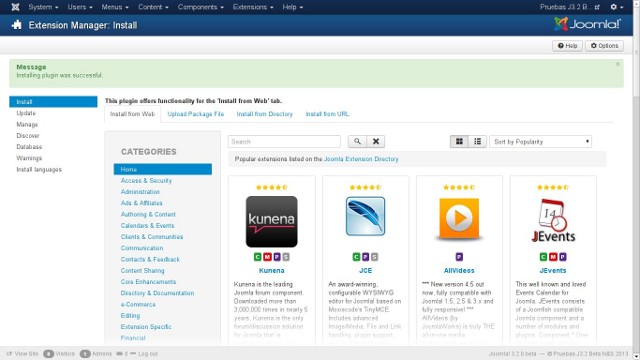This screenshot has height=360, width=640.
Task: Click the Options toolbar button
Action: pos(604,46)
